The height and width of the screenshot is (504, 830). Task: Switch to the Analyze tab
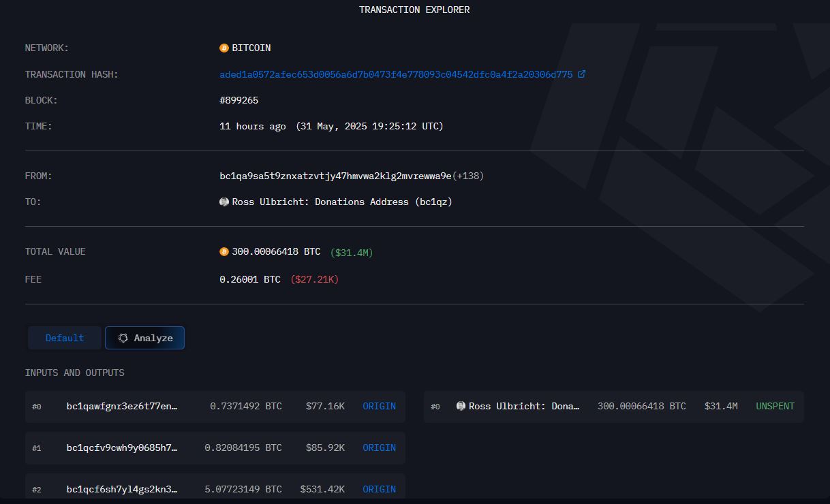point(144,338)
